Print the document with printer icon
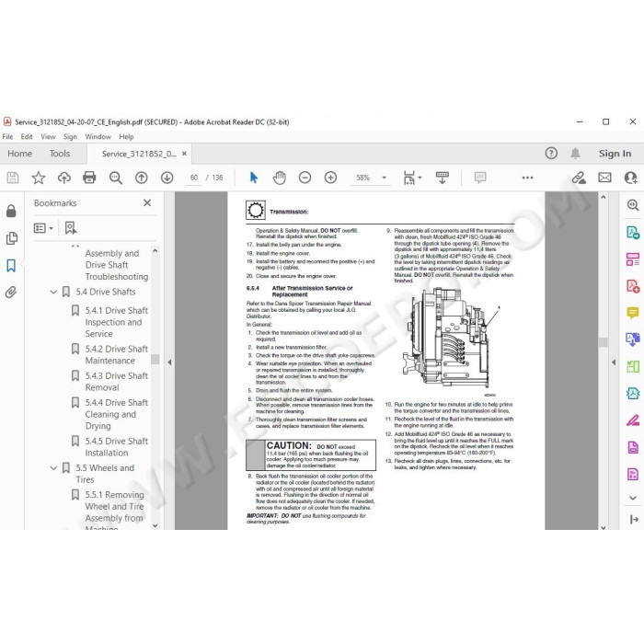This screenshot has width=644, height=644. [89, 178]
